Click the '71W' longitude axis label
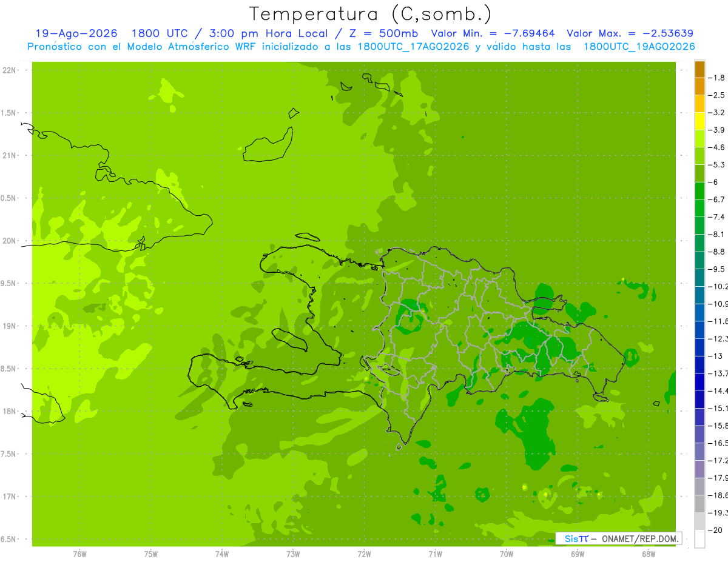 (435, 554)
